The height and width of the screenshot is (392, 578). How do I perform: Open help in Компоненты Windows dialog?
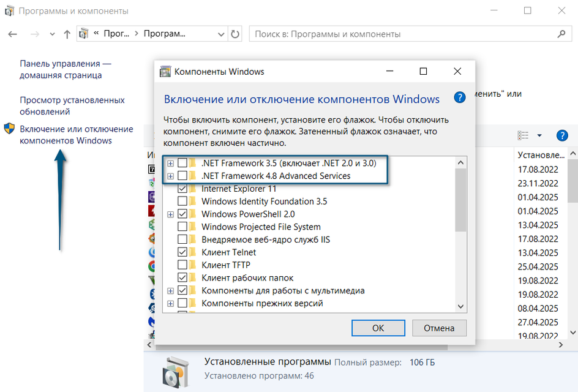pos(459,98)
